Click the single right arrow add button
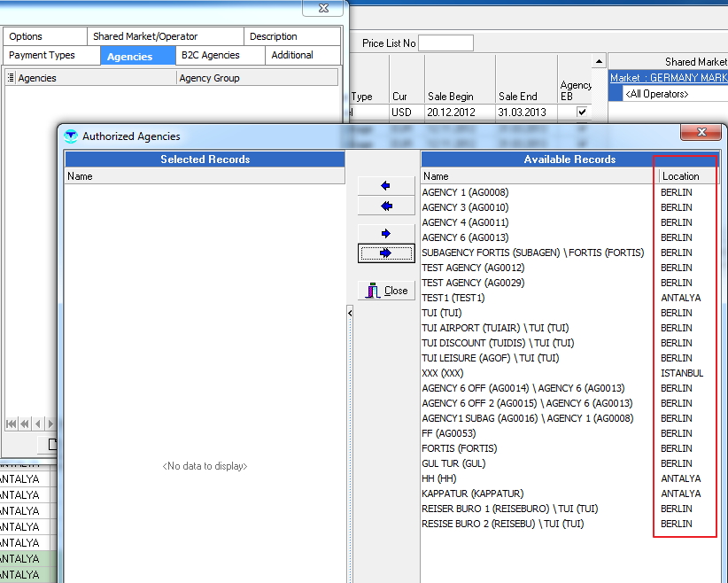Viewport: 728px width, 583px height. [x=385, y=233]
